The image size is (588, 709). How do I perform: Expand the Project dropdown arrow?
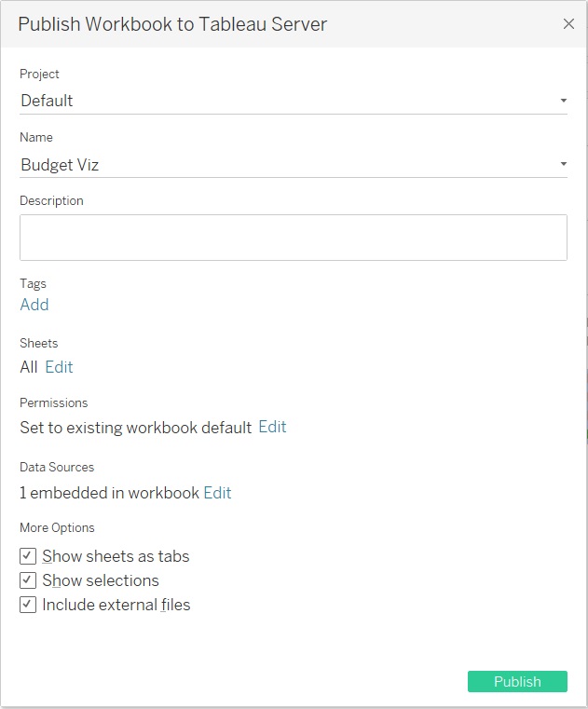(x=564, y=101)
